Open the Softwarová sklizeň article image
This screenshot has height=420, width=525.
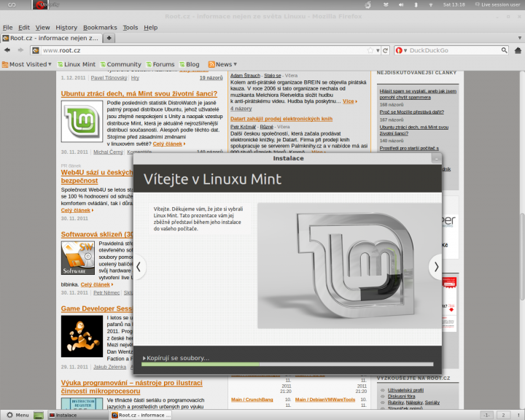[x=78, y=258]
